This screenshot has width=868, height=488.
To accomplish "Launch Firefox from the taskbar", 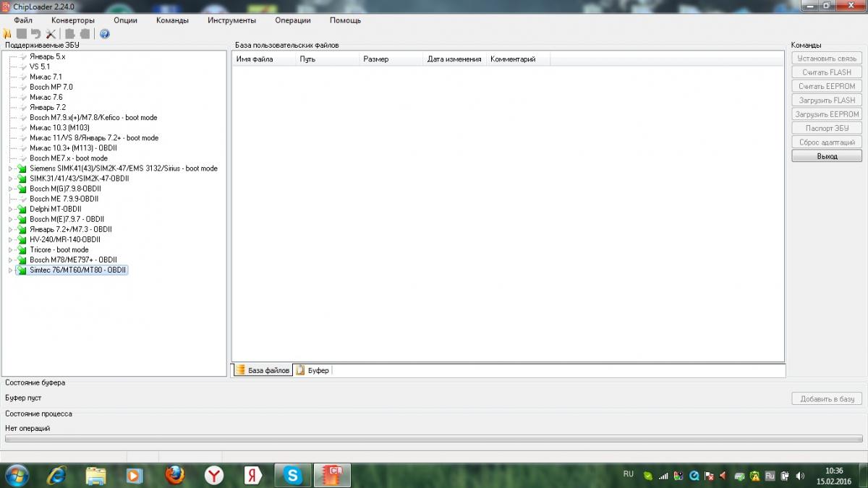I will pyautogui.click(x=174, y=475).
